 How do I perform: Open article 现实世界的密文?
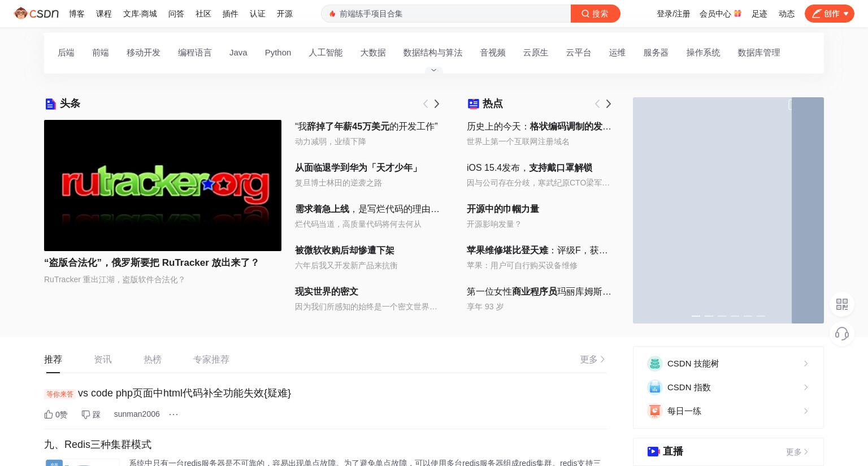tap(327, 291)
